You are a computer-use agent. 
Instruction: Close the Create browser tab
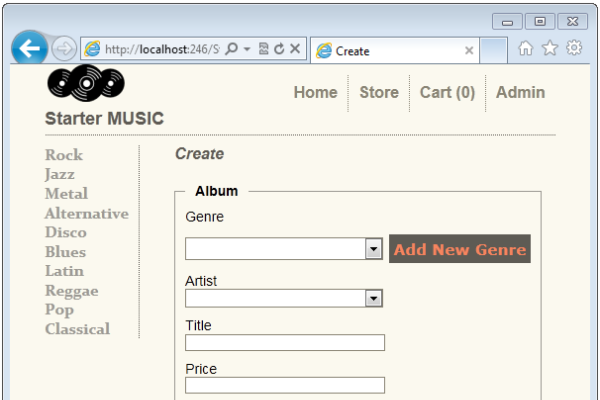tap(469, 50)
